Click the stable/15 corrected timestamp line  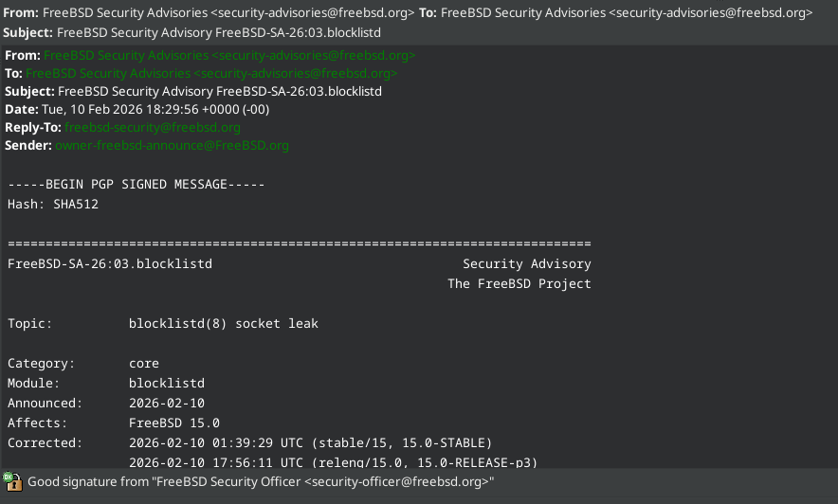tap(310, 442)
